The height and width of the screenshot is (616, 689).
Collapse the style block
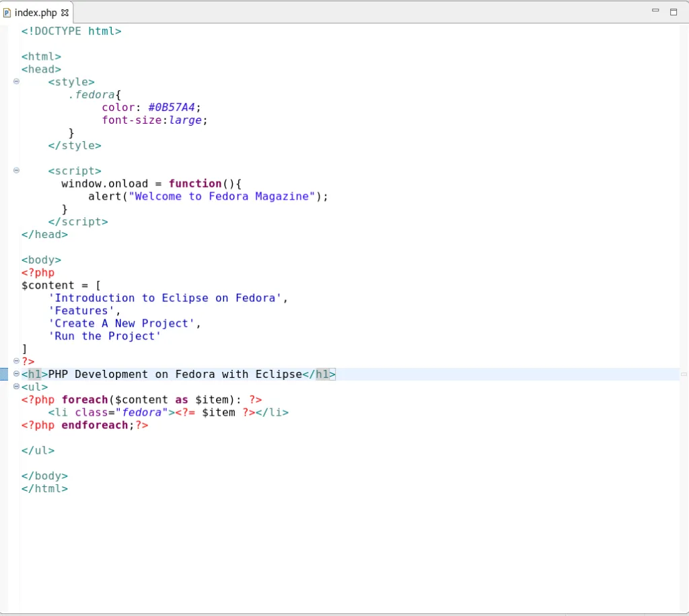pos(15,81)
